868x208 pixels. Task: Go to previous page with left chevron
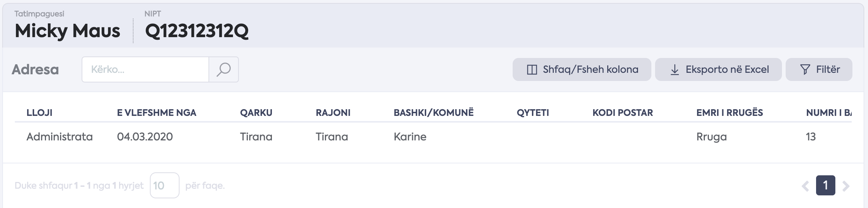[805, 186]
